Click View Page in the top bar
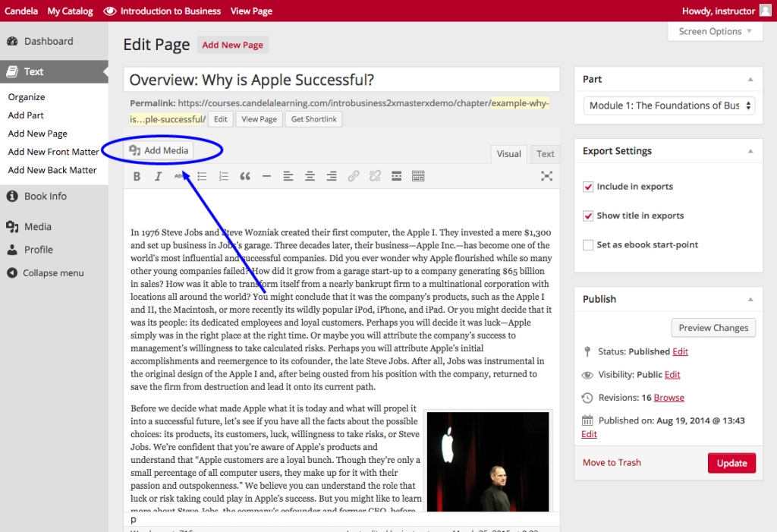Image resolution: width=777 pixels, height=532 pixels. 251,11
